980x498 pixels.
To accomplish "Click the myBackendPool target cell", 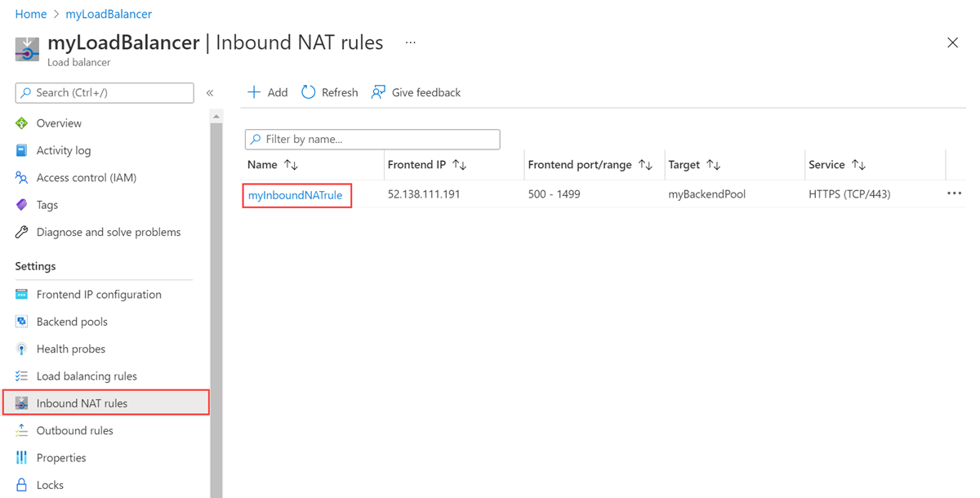I will (x=706, y=194).
